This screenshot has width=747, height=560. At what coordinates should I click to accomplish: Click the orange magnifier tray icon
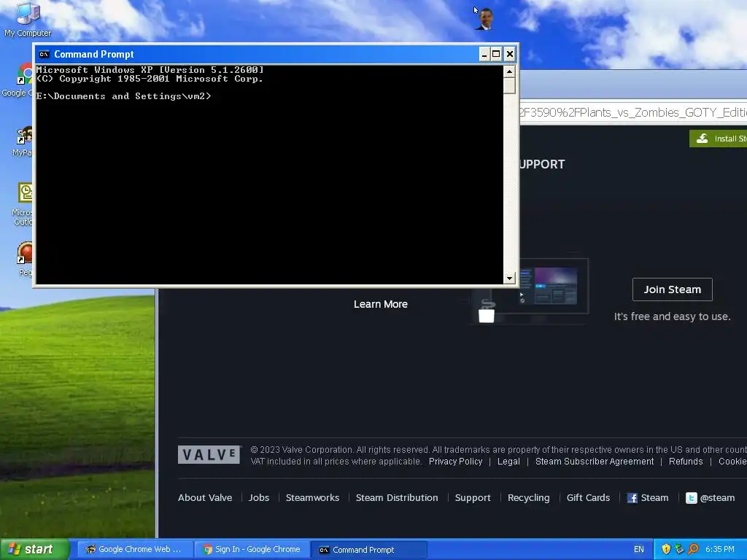(x=693, y=549)
